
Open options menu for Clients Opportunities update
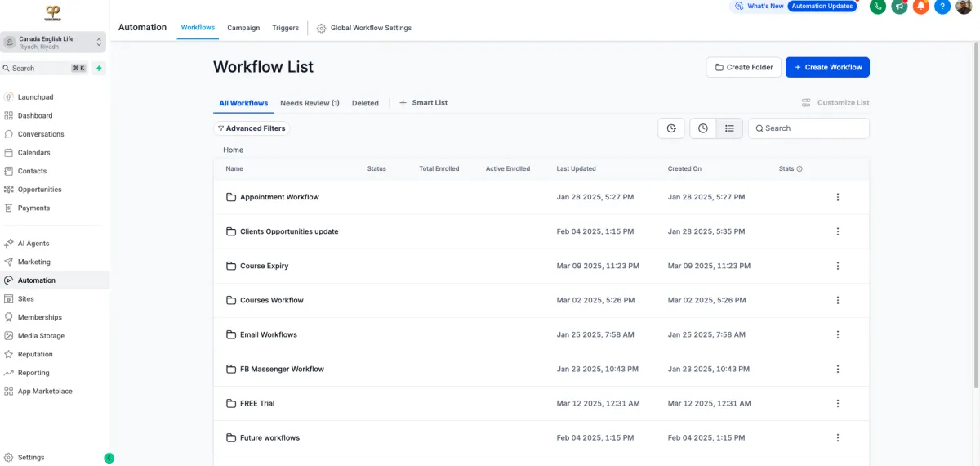click(838, 231)
